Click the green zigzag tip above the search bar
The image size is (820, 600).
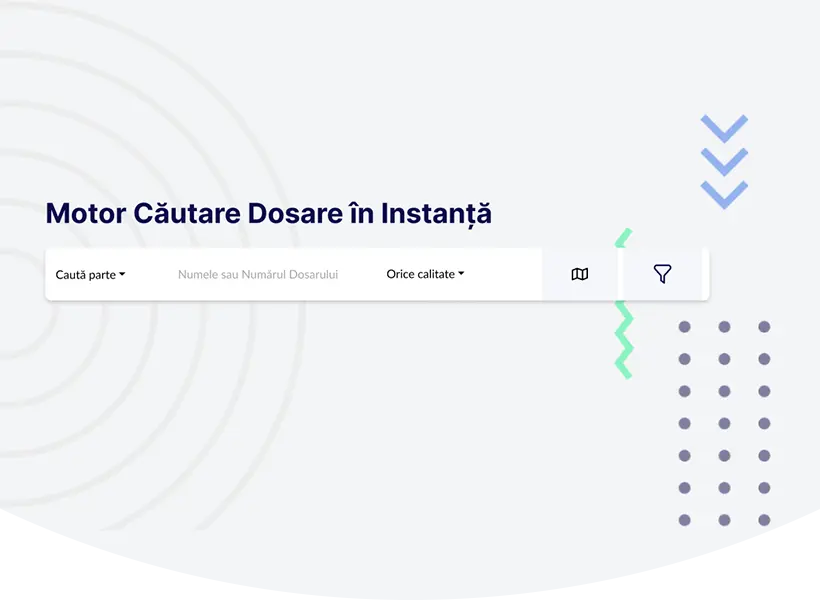pos(623,238)
